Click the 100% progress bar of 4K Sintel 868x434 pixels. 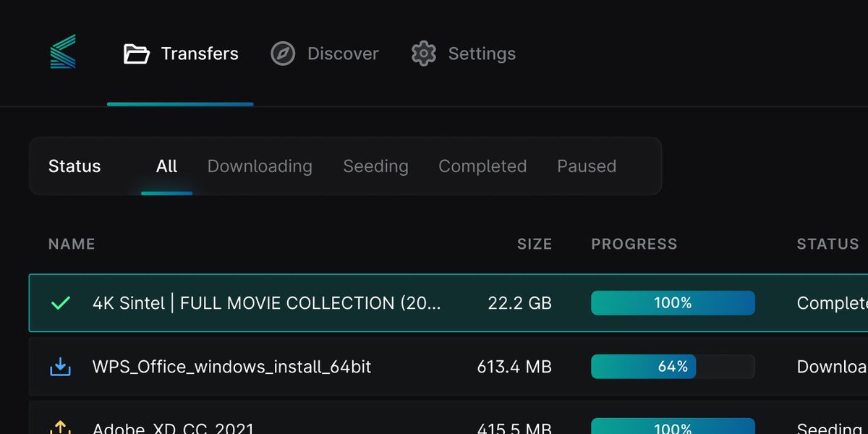673,303
